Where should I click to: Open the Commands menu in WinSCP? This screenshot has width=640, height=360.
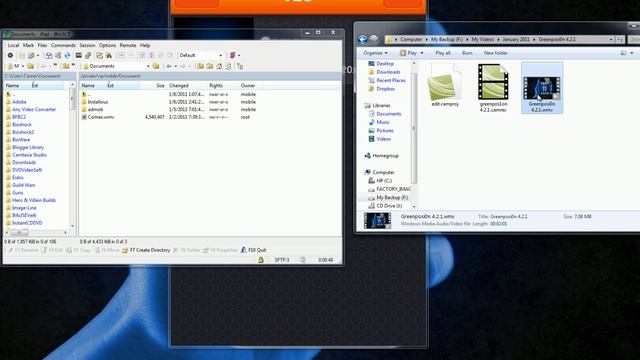click(63, 45)
